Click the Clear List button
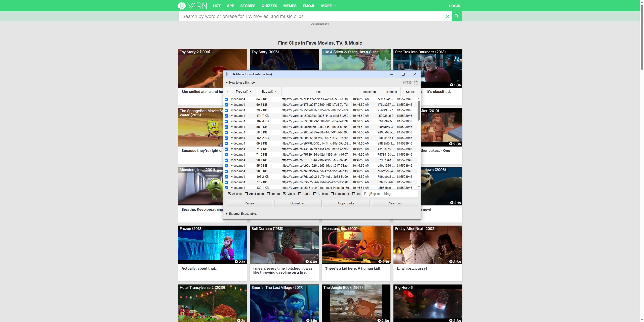 click(x=394, y=203)
